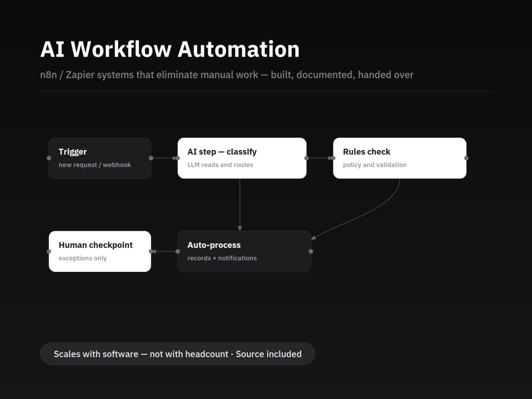Click Auto-process node's left port dot
The image size is (532, 399).
(x=178, y=252)
